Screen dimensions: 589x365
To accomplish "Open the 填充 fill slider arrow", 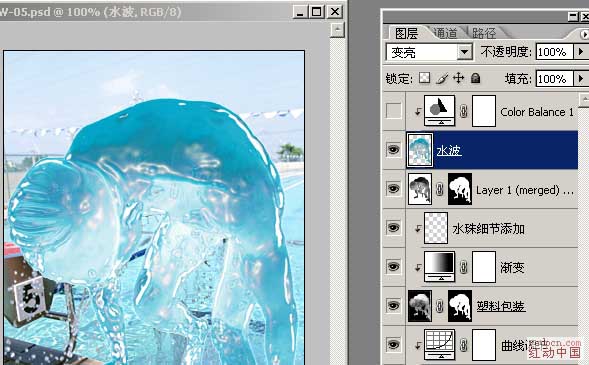I will click(581, 78).
